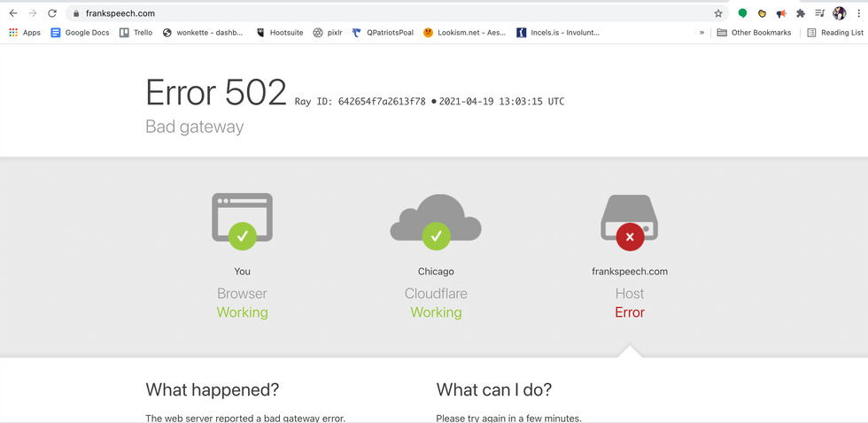
Task: Open the yellow face extension icon
Action: (x=762, y=13)
